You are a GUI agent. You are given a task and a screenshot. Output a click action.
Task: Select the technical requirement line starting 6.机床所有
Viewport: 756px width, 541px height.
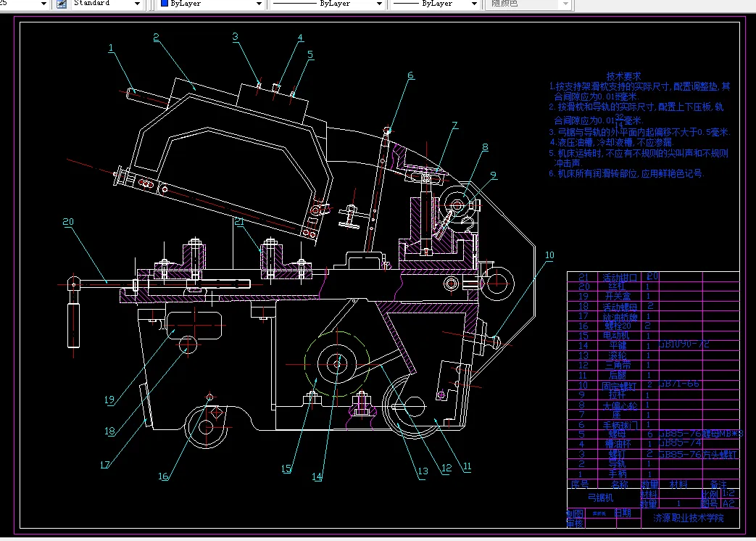point(626,173)
